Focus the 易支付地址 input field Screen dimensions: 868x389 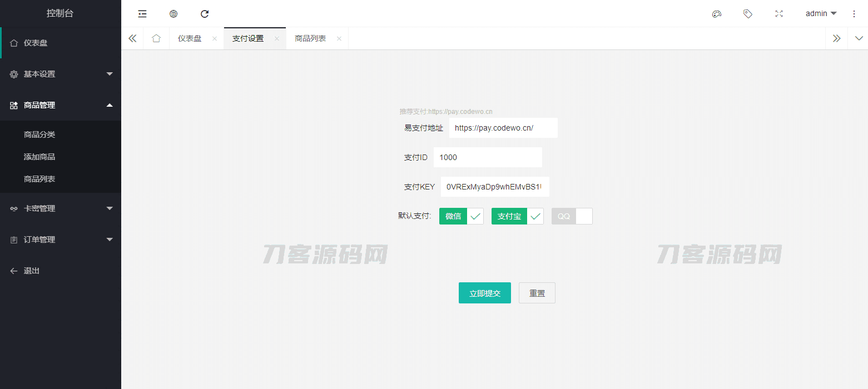503,128
